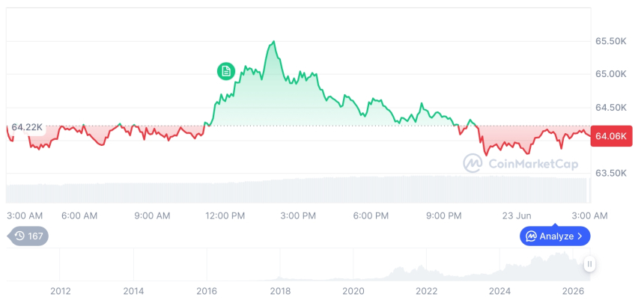Viewport: 644px width, 300px height.
Task: Click the 12:00 PM time axis label
Action: click(224, 215)
